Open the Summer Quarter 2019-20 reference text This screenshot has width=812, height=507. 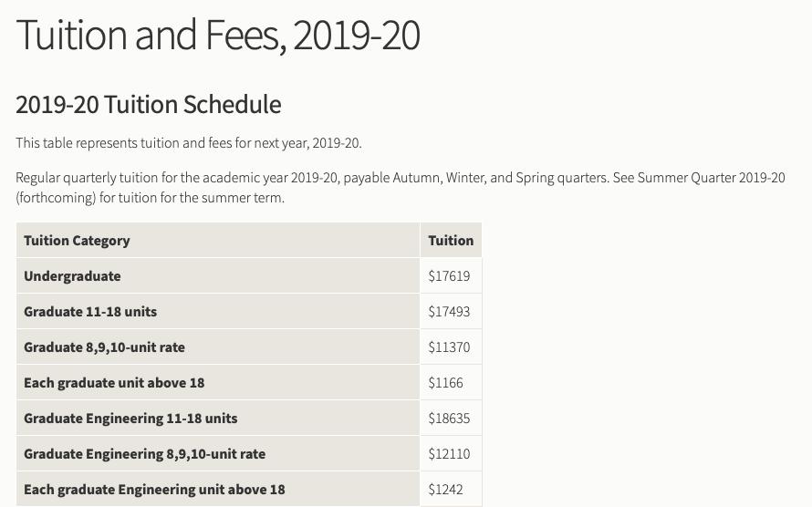711,178
